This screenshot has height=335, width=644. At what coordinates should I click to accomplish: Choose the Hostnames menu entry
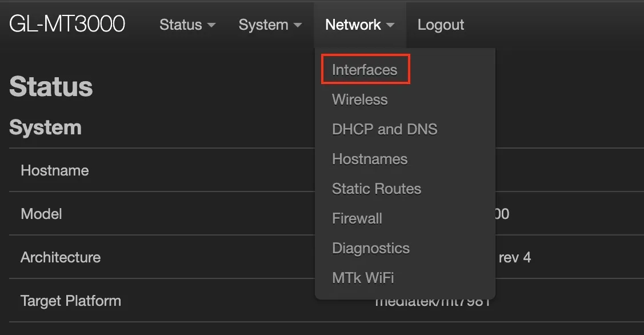point(370,159)
